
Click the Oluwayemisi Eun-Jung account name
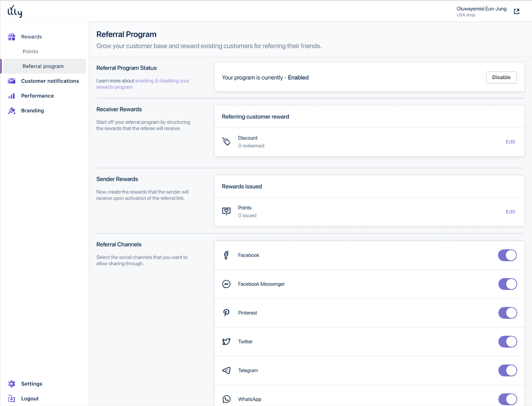tap(481, 9)
